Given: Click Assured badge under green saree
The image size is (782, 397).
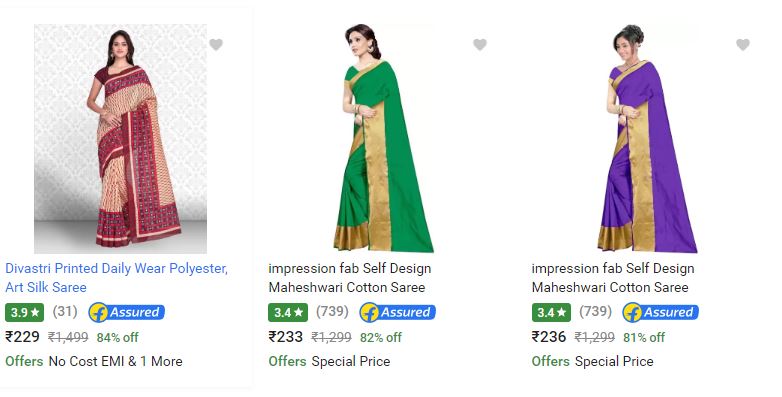Looking at the screenshot, I should [397, 313].
